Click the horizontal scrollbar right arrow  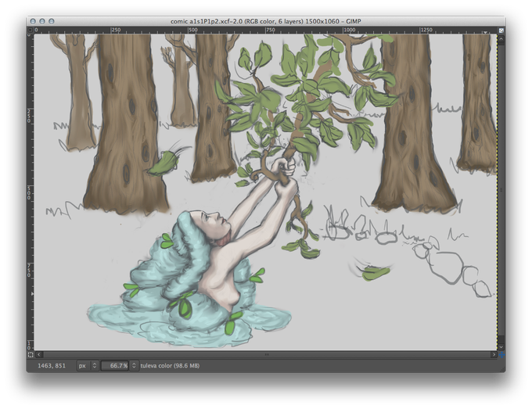click(x=494, y=355)
